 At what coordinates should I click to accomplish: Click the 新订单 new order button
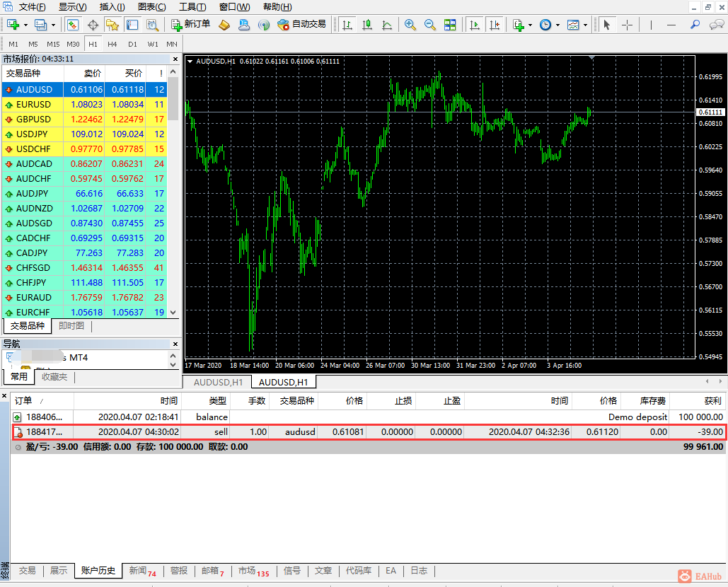191,25
